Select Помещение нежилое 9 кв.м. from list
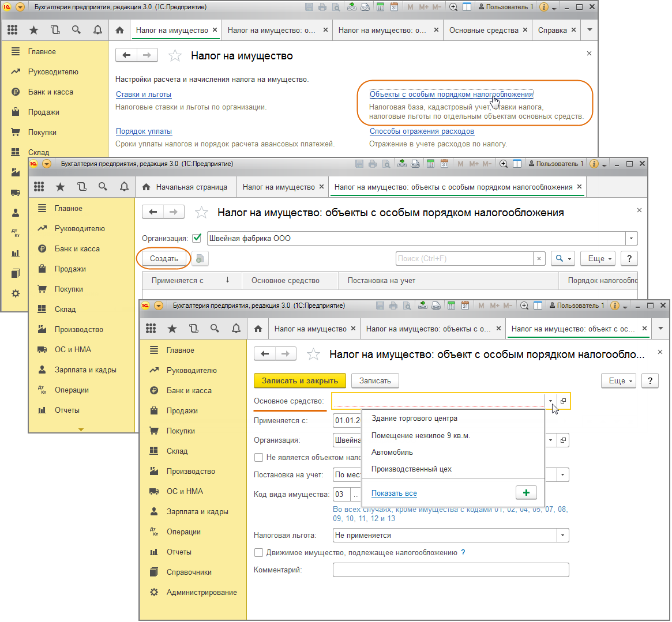Screen dimensions: 672x622 [x=421, y=435]
